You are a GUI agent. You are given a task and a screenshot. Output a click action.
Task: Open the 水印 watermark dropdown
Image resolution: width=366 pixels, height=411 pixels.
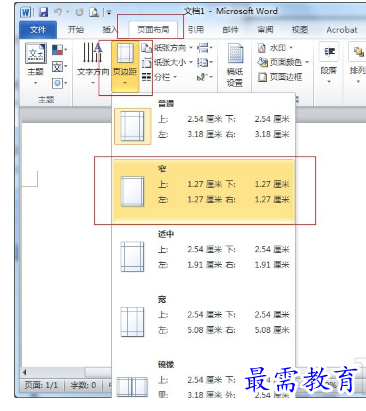click(275, 48)
